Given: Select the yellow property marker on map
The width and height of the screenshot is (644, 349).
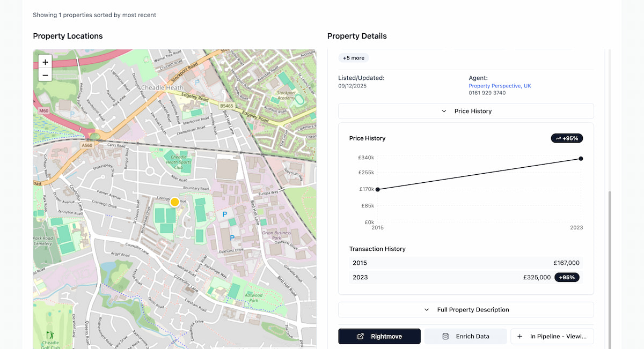Looking at the screenshot, I should 174,202.
